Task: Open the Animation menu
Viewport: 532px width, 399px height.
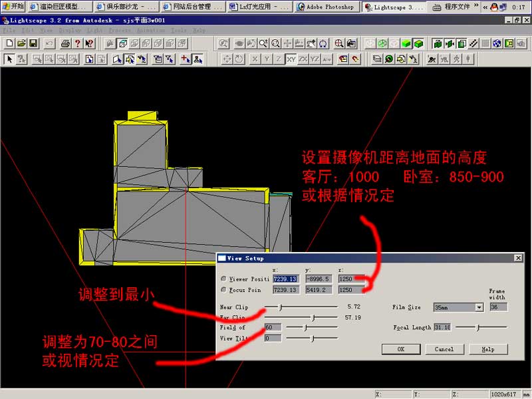Action: point(151,30)
